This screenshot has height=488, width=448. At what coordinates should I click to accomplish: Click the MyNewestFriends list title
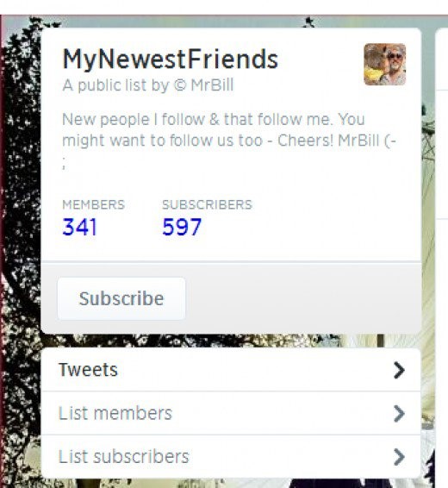click(x=170, y=59)
